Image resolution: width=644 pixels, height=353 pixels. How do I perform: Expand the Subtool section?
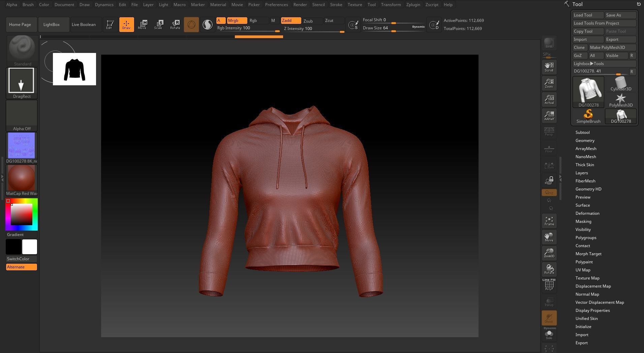pyautogui.click(x=582, y=133)
